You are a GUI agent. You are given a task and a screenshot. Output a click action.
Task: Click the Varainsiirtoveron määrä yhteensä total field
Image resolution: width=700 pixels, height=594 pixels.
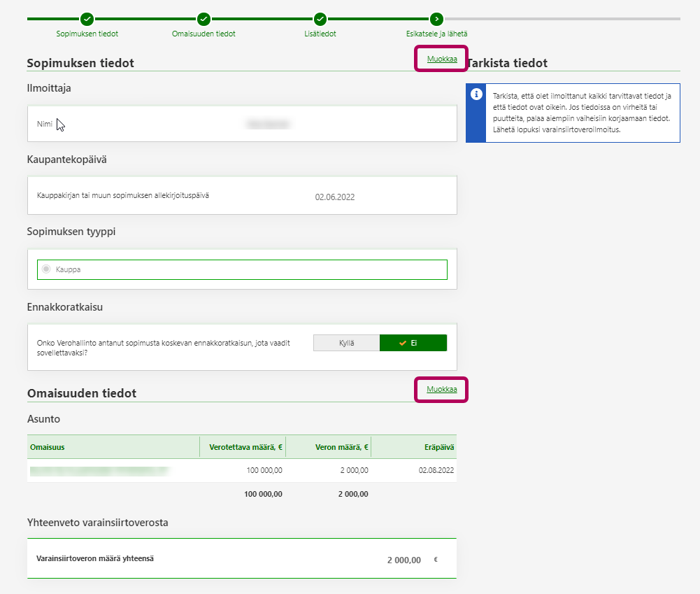[x=403, y=560]
